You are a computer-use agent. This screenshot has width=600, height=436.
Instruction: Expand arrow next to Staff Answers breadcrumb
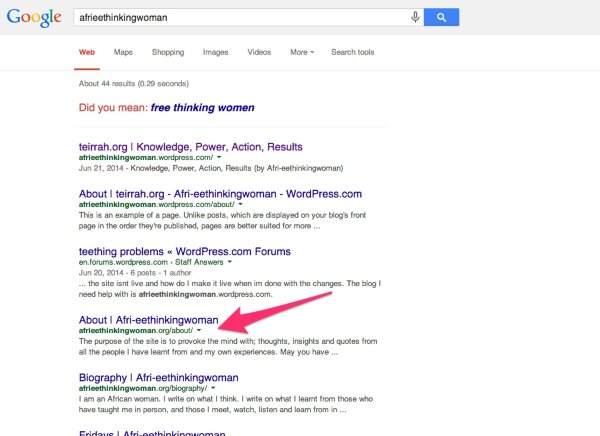[230, 262]
